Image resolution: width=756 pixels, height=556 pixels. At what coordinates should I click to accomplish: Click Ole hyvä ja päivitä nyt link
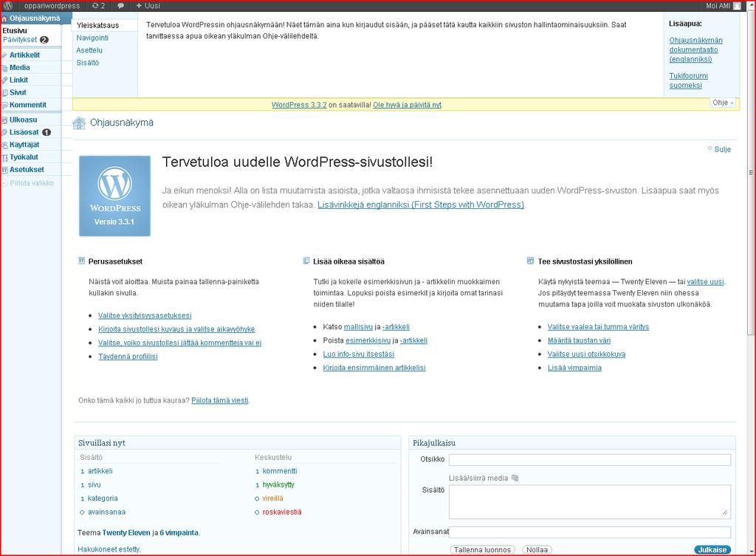(x=407, y=105)
